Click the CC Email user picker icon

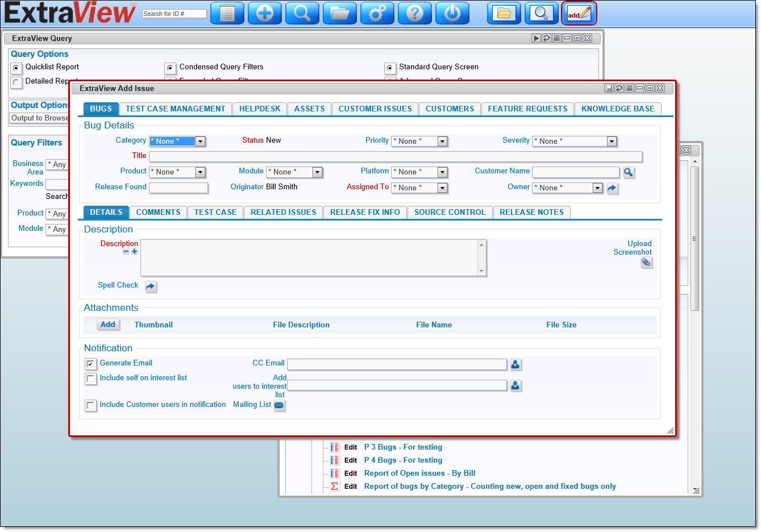[515, 364]
